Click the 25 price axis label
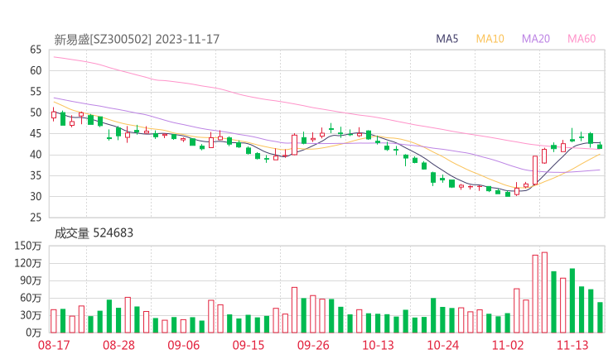Screen dimensions: 613x364 click(x=36, y=218)
